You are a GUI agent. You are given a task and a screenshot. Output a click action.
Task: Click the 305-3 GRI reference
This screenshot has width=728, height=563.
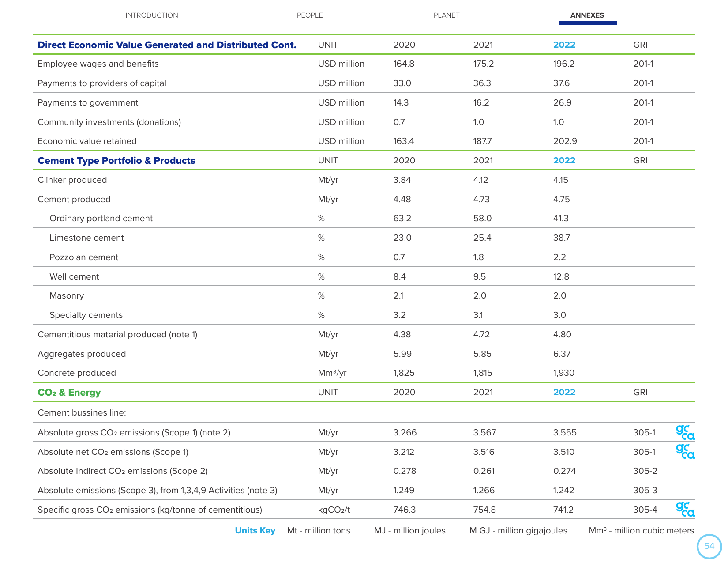coord(645,491)
